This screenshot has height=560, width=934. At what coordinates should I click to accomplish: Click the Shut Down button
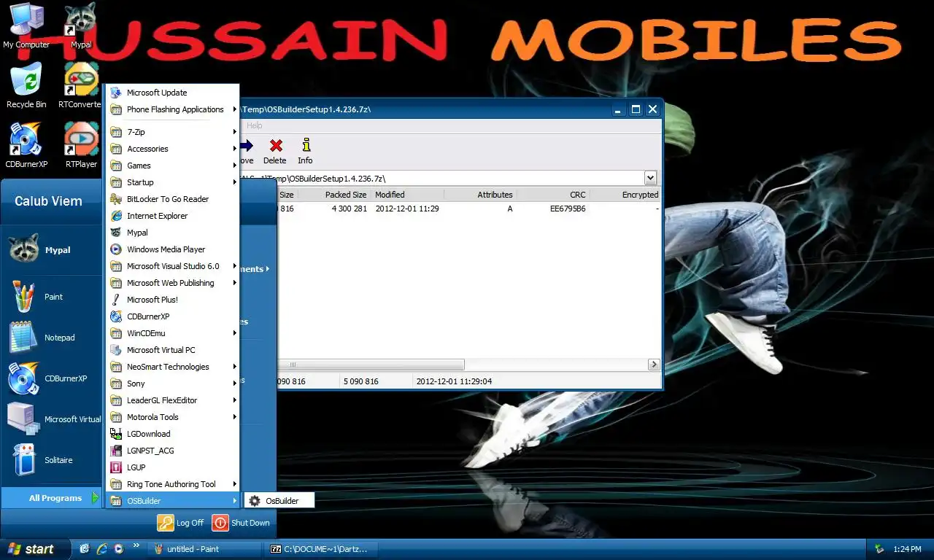[x=241, y=523]
